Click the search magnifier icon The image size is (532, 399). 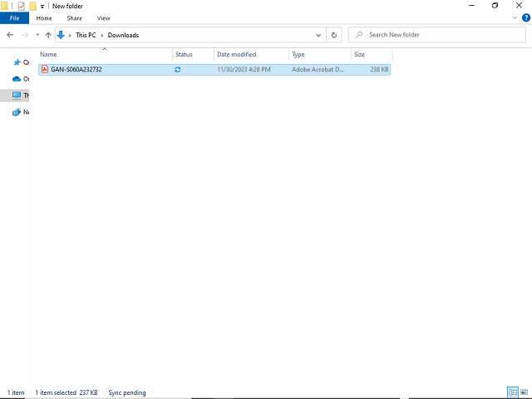click(x=359, y=35)
